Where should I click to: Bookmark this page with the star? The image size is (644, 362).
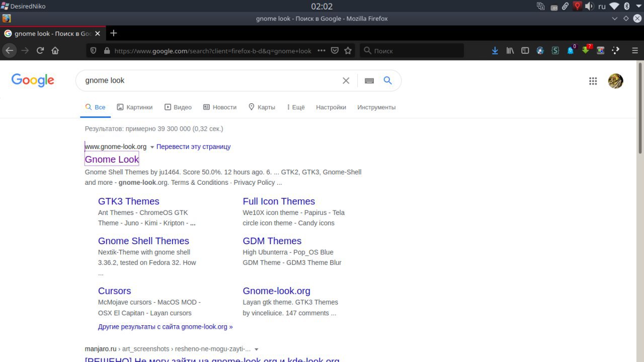point(348,50)
